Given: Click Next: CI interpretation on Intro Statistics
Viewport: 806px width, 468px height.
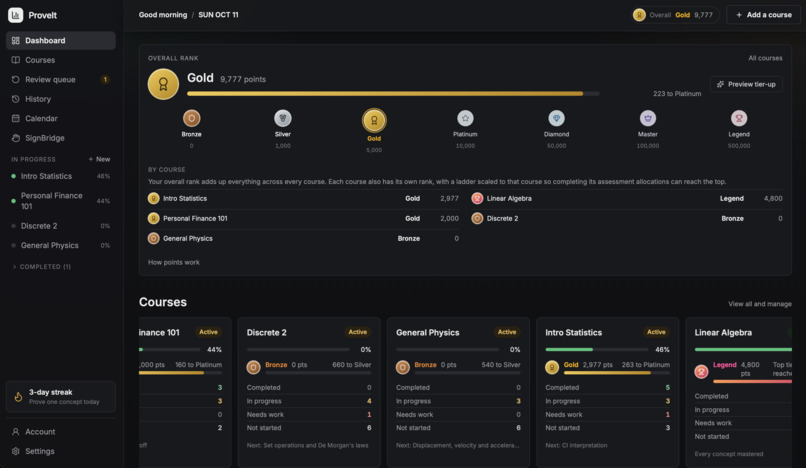Looking at the screenshot, I should click(x=576, y=445).
